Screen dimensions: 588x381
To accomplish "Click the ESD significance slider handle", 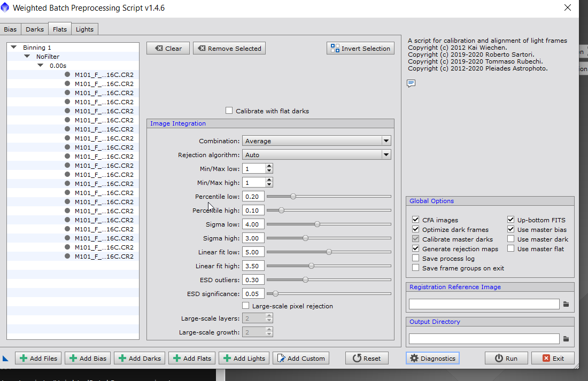I will tap(276, 293).
